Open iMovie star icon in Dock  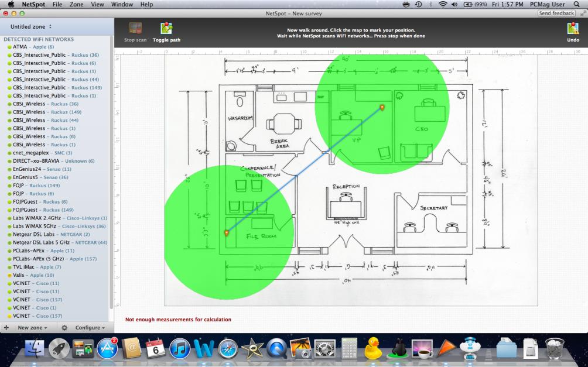click(252, 348)
